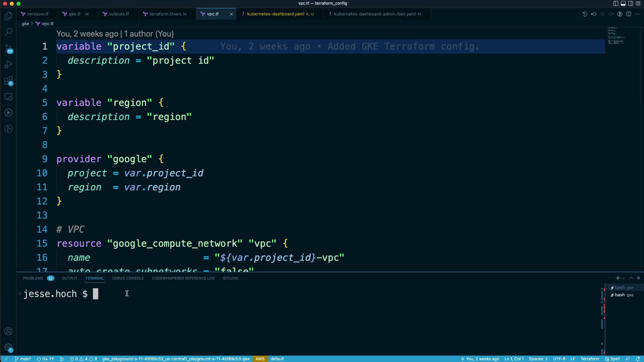Open Remote Explorer in activity bar
The height and width of the screenshot is (362, 644).
pos(8,97)
